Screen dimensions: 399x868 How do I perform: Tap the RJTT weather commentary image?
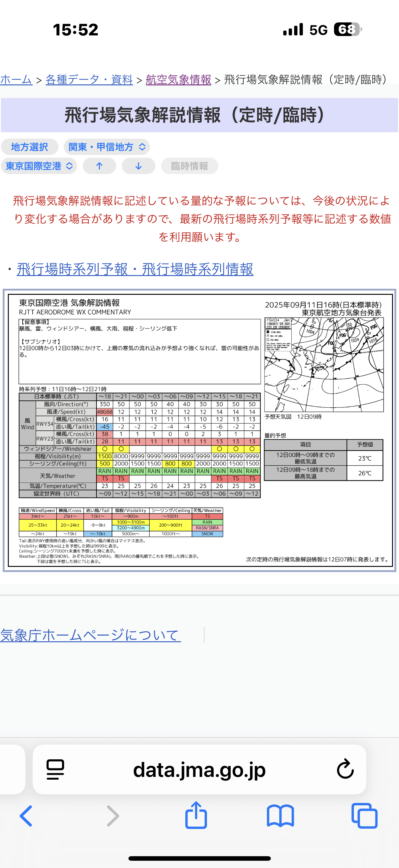click(199, 430)
